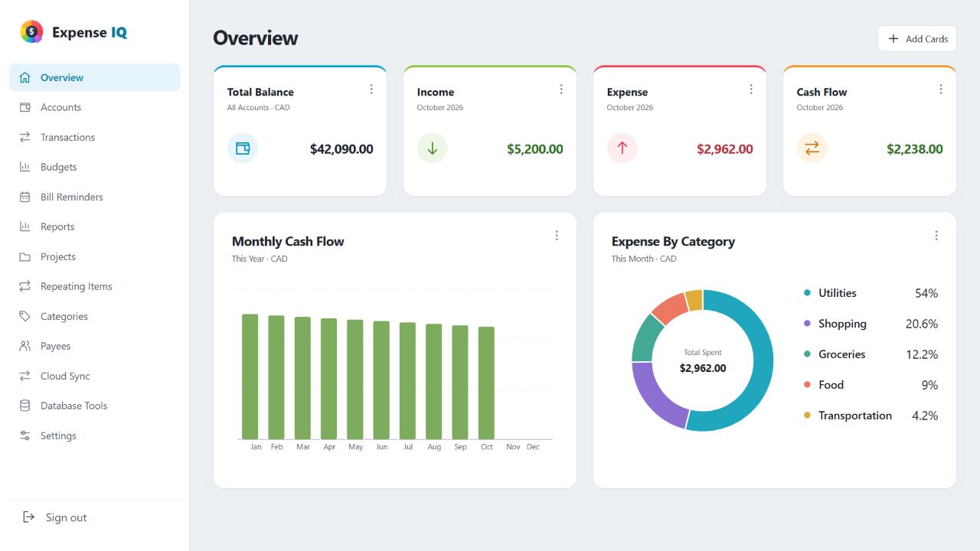The width and height of the screenshot is (980, 551).
Task: Click the Expense IQ logo icon
Action: coord(31,31)
